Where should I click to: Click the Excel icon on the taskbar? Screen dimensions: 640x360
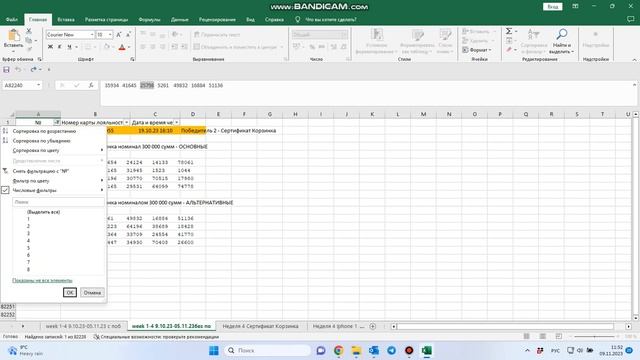427,351
